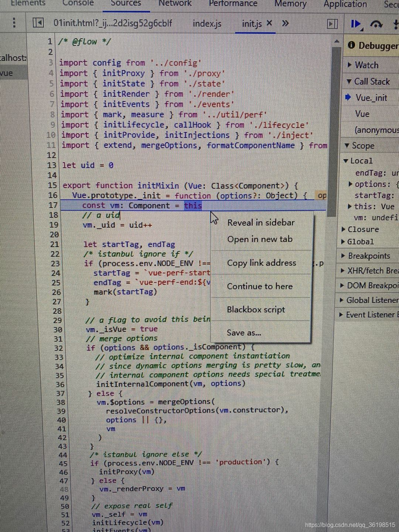Switch to the index.js file tab
This screenshot has width=399, height=532.
pos(207,24)
